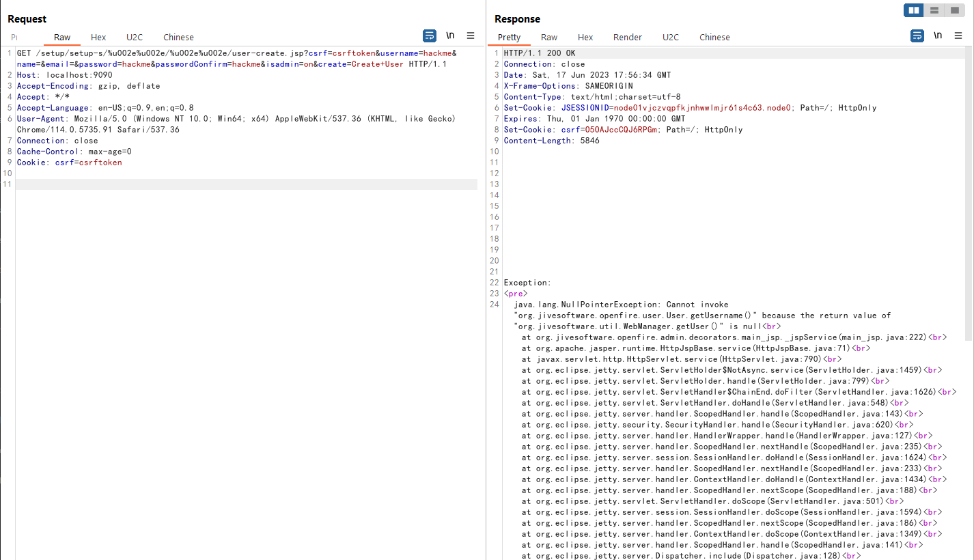Switch to the U2C tab in Response
Image resolution: width=974 pixels, height=560 pixels.
[671, 38]
